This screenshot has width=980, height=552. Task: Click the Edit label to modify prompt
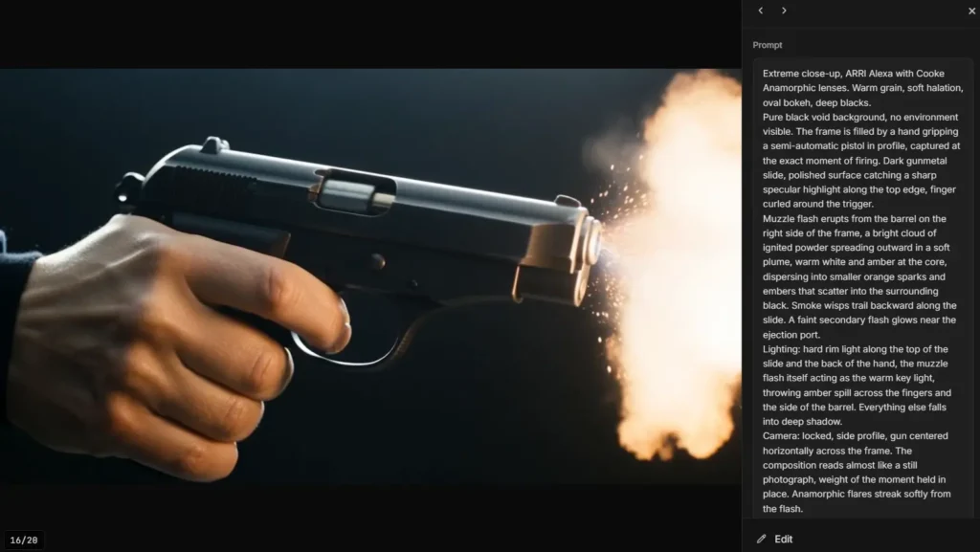[784, 539]
